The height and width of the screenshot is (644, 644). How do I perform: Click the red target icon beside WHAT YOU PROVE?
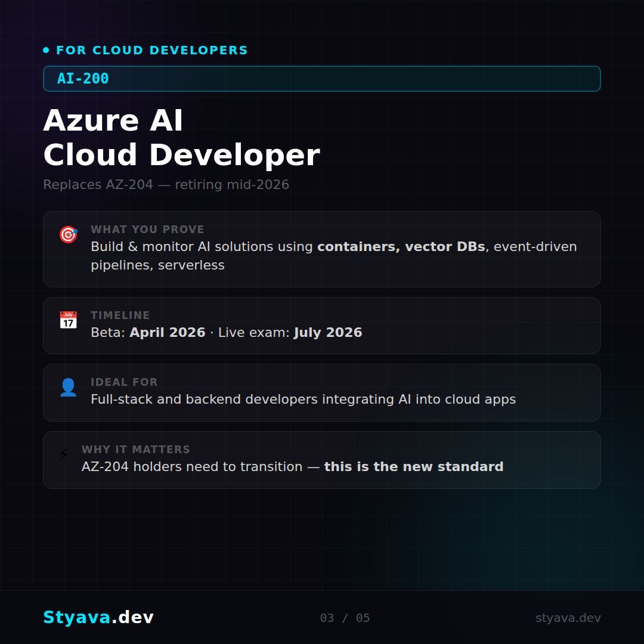(x=68, y=235)
